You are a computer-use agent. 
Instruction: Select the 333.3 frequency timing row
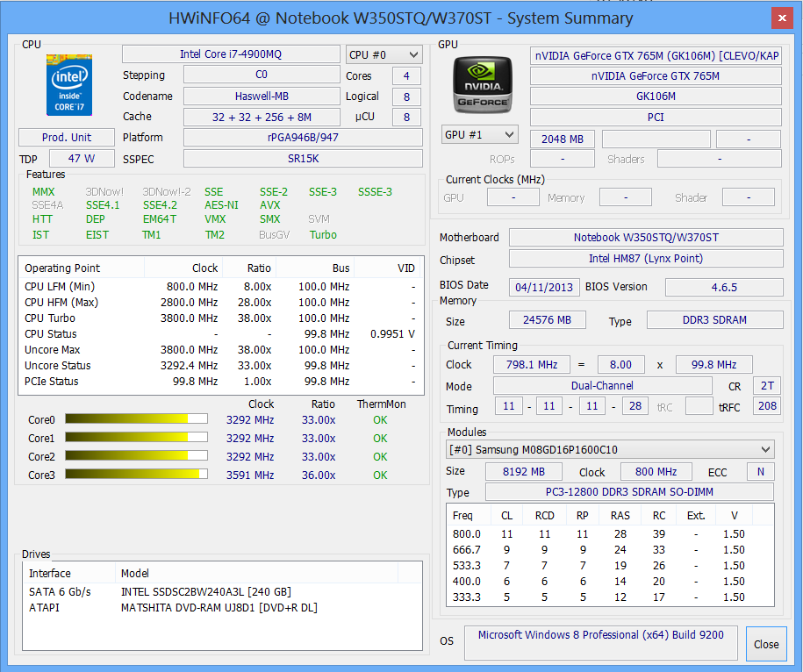coord(610,597)
